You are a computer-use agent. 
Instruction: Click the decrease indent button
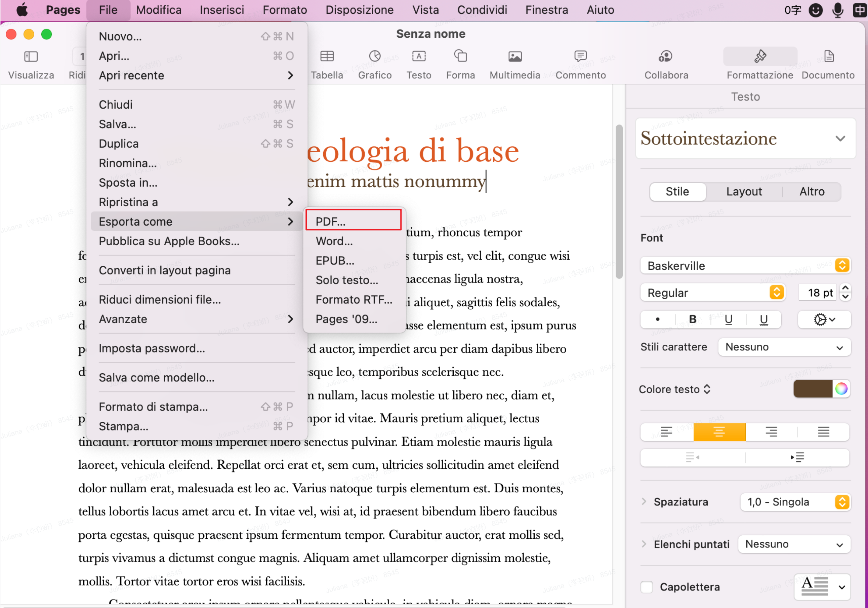[x=692, y=457]
